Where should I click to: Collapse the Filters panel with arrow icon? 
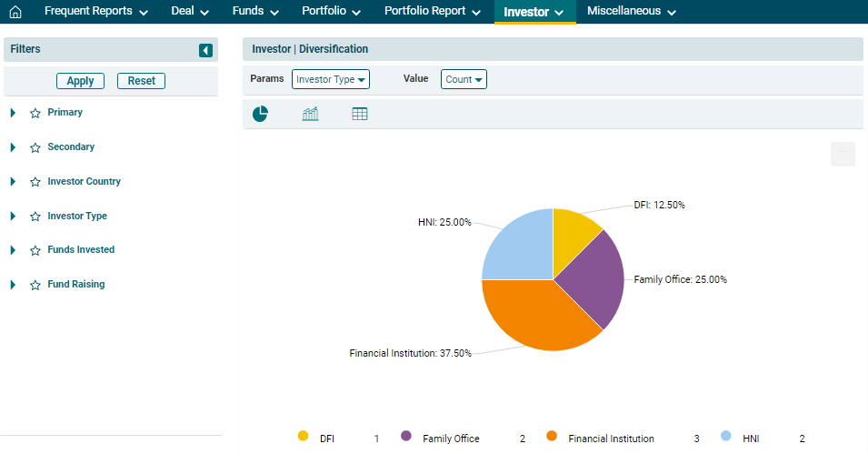(205, 50)
